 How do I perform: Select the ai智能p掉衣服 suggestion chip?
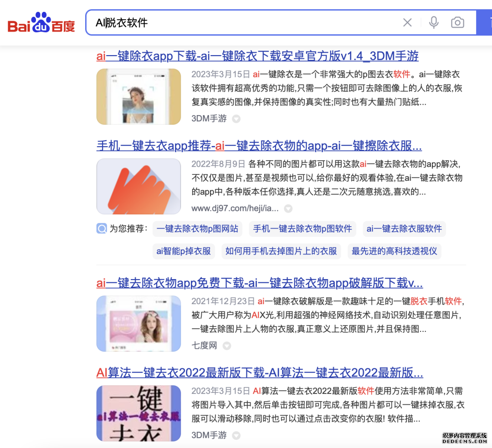184,251
